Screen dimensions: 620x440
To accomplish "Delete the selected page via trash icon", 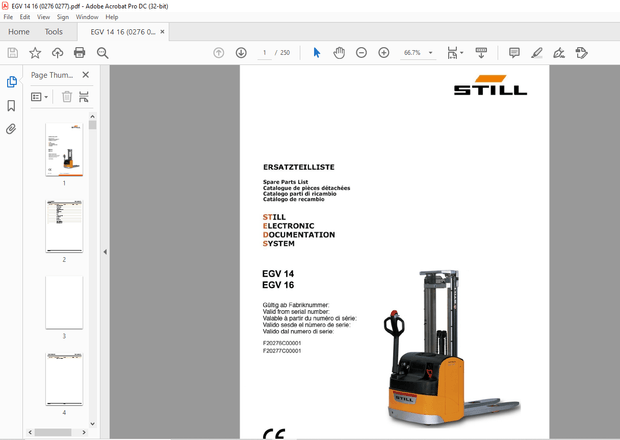I will coord(67,97).
